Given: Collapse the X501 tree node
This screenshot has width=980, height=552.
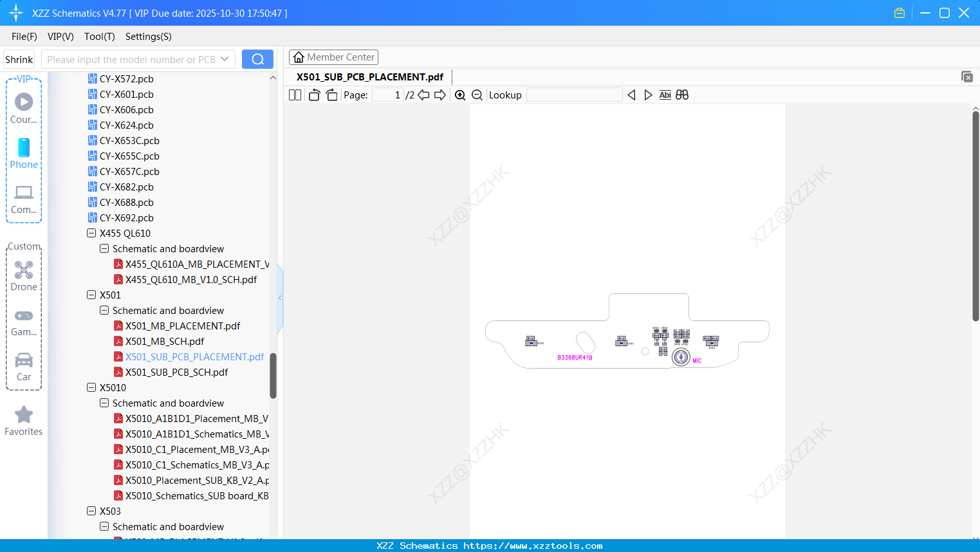Looking at the screenshot, I should pyautogui.click(x=91, y=295).
